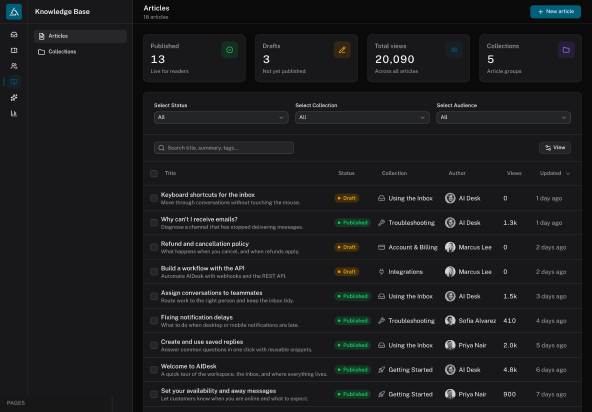The width and height of the screenshot is (592, 412).
Task: Click the AIDesk logo icon
Action: tap(14, 12)
